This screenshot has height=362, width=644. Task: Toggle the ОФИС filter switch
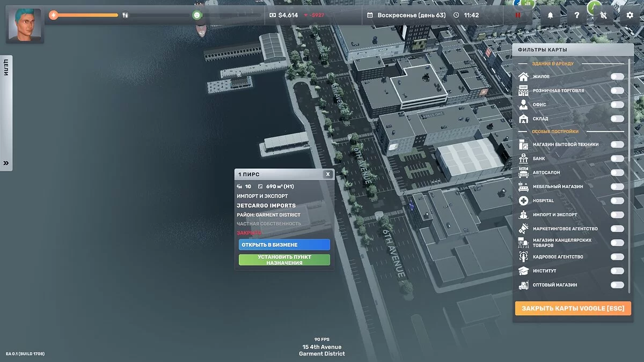[x=617, y=105]
